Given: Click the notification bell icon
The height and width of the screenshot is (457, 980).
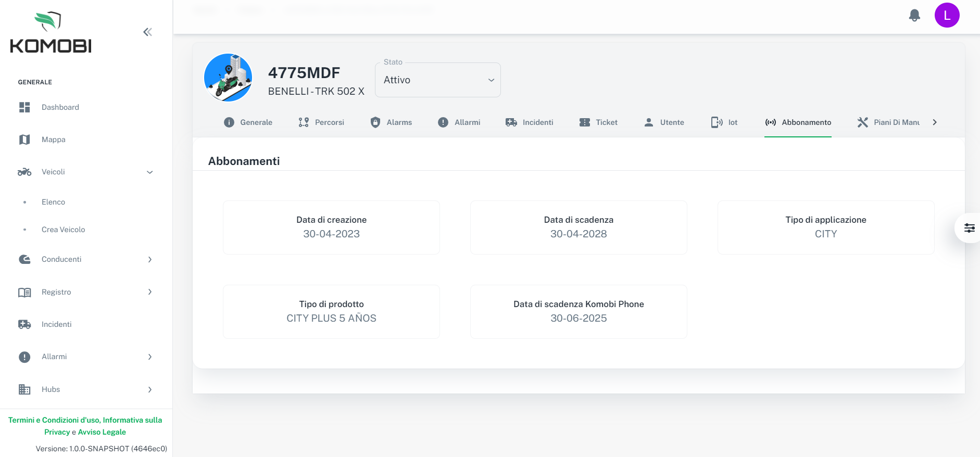Looking at the screenshot, I should [x=914, y=16].
